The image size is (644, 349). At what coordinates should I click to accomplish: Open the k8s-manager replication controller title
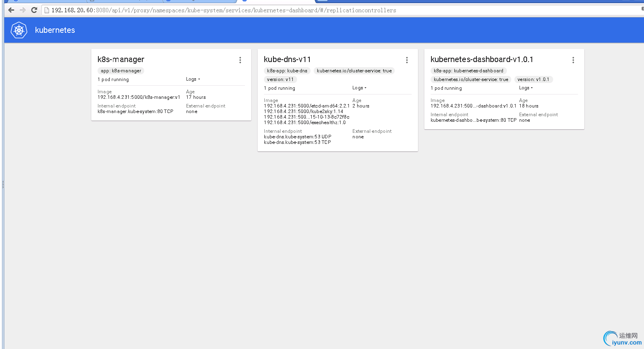[121, 59]
